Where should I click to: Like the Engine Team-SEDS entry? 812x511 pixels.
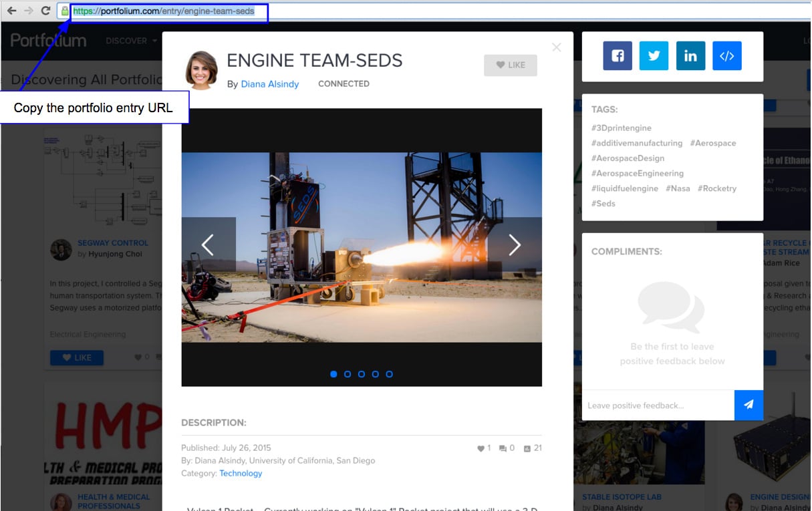pyautogui.click(x=511, y=65)
